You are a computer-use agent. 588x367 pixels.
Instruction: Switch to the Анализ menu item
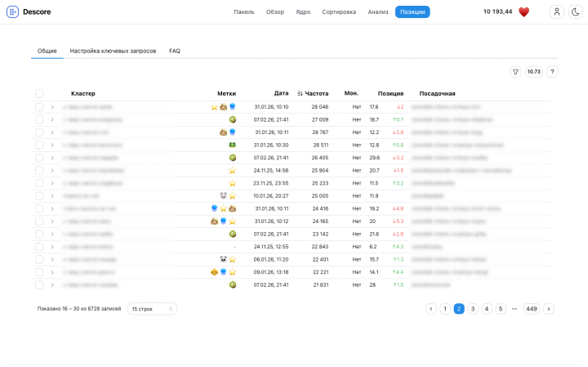pos(378,12)
